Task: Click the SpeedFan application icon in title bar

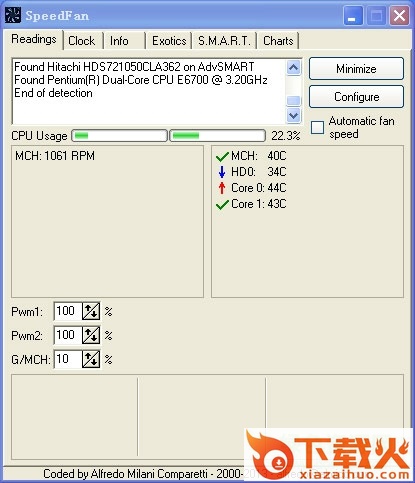Action: tap(13, 15)
